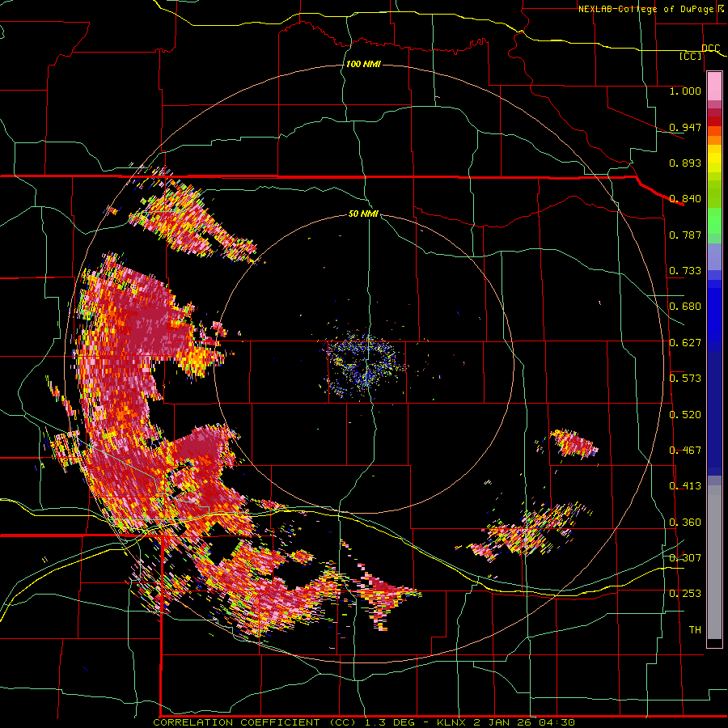Click the DCC label above the color bar
The width and height of the screenshot is (728, 728).
point(710,48)
